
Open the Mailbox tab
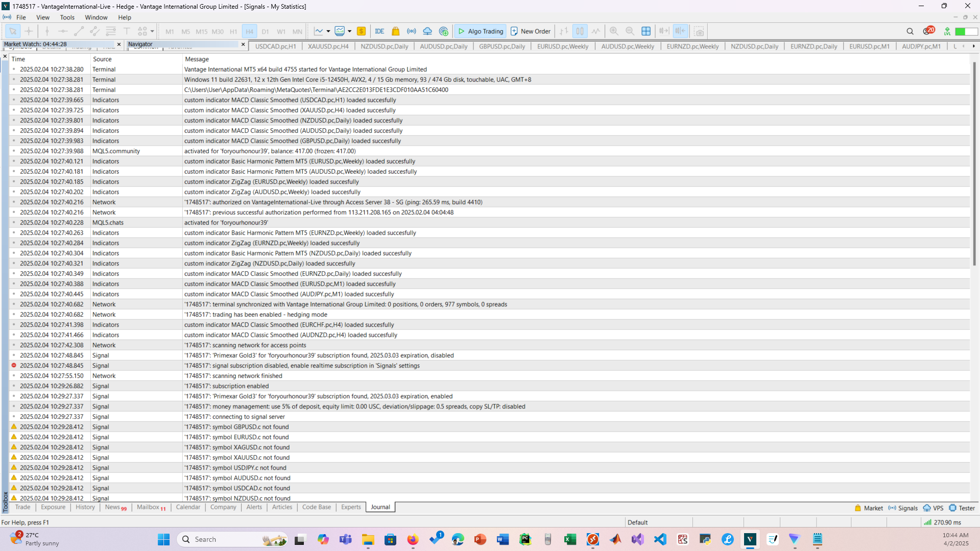click(x=151, y=507)
